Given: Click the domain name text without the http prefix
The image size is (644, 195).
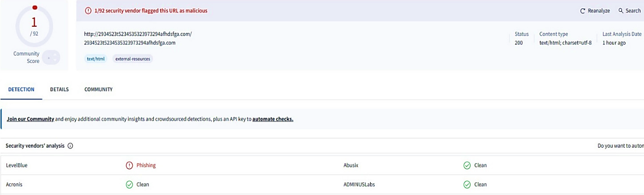Looking at the screenshot, I should (x=130, y=43).
